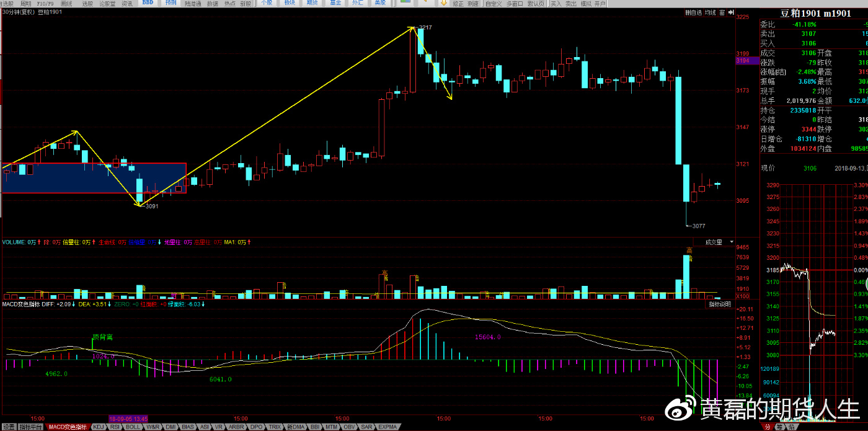The height and width of the screenshot is (431, 868).
Task: Open the 资讯 news toolbar item
Action: click(126, 3)
